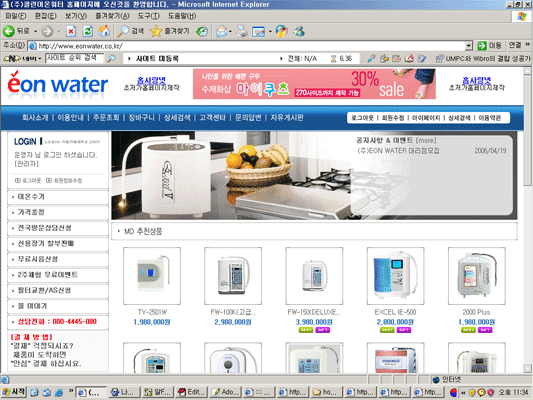Click the Windows 시작 Start button
Screen dimensions: 533x400
(x=14, y=392)
